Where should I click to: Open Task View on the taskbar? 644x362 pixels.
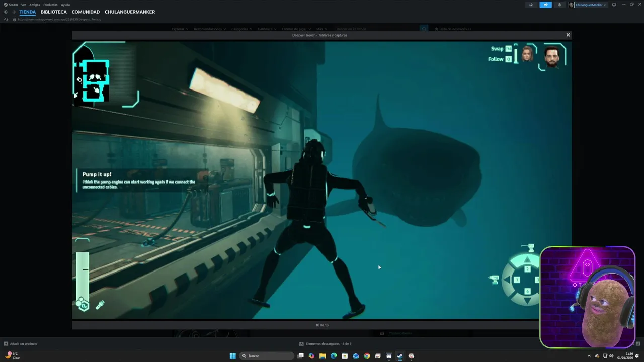(x=300, y=356)
